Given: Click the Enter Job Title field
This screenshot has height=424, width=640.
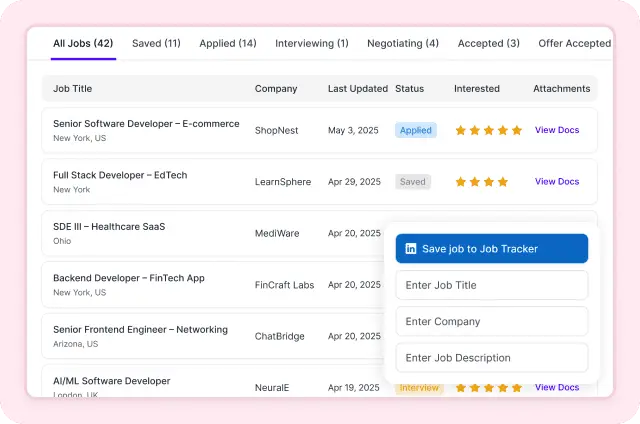Looking at the screenshot, I should point(491,285).
